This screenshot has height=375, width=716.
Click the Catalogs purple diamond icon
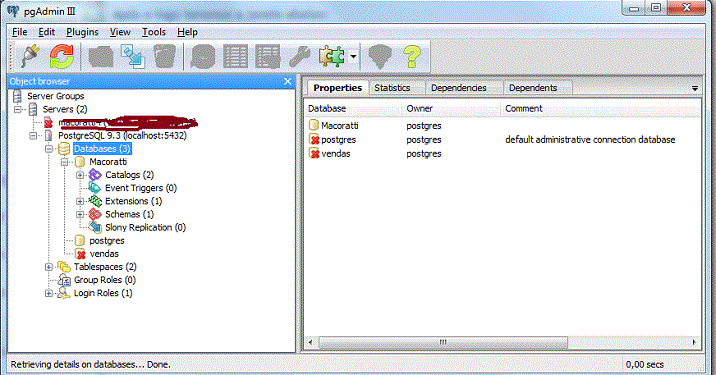click(95, 175)
